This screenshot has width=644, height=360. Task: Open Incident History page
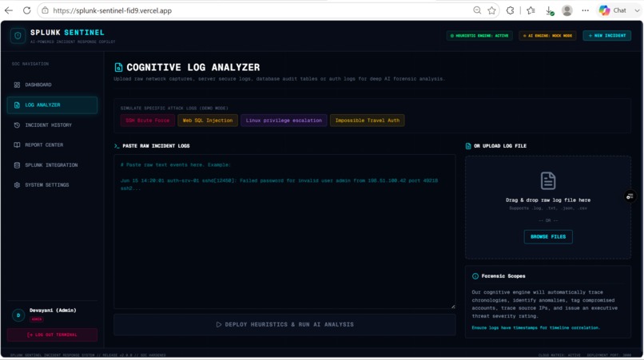[x=52, y=125]
